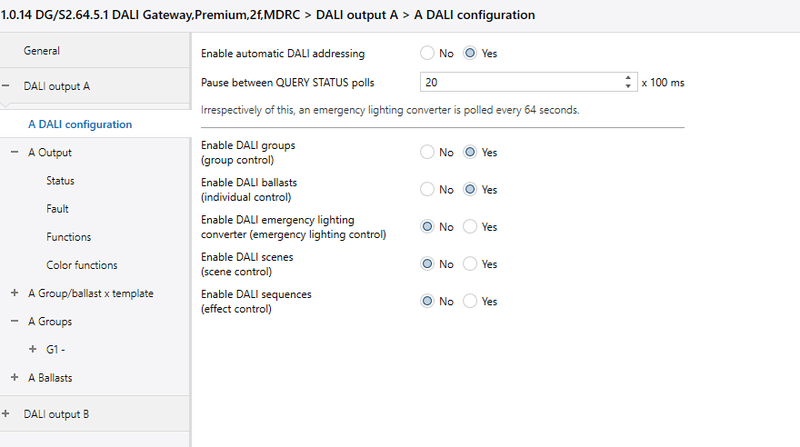Viewport: 800px width, 447px height.
Task: Expand A Group/ballast x template node
Action: pos(14,293)
